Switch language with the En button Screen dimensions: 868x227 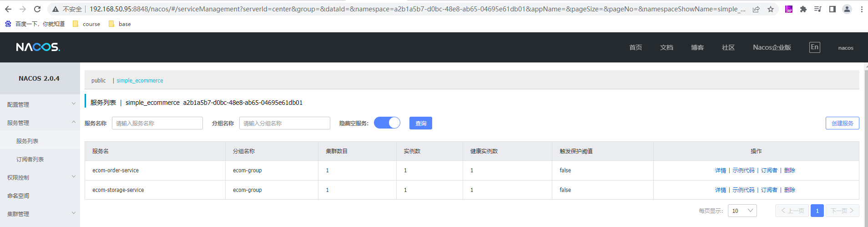click(x=815, y=47)
